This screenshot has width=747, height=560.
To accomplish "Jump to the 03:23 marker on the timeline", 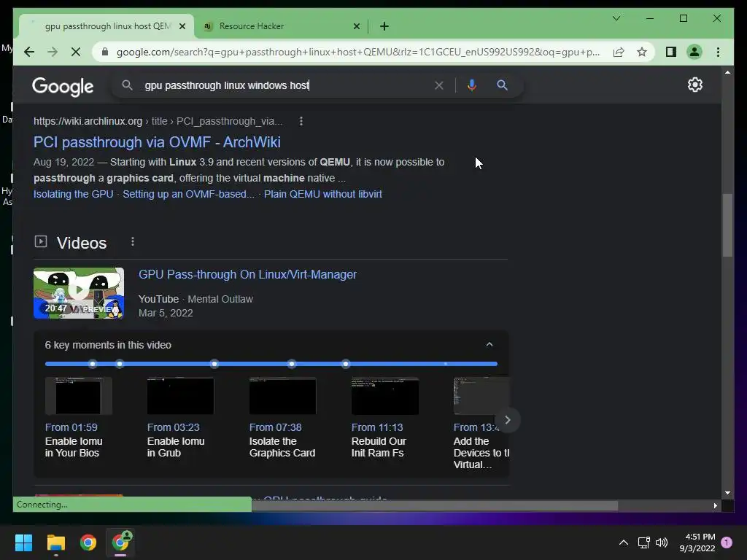I will click(x=120, y=364).
